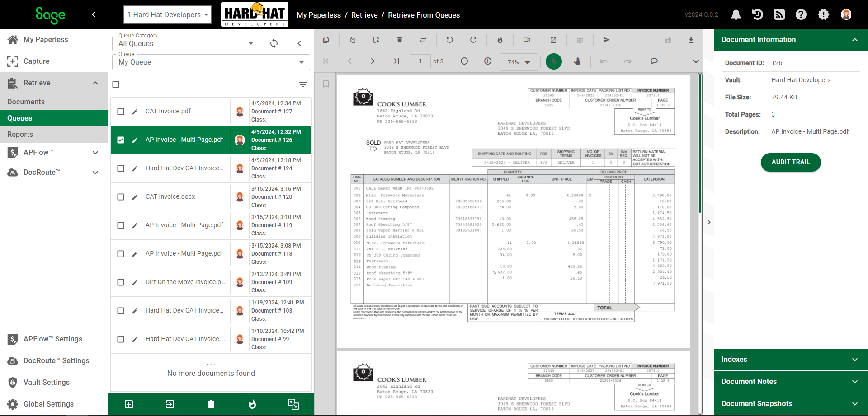Open Global Settings
868x416 pixels.
click(x=54, y=404)
